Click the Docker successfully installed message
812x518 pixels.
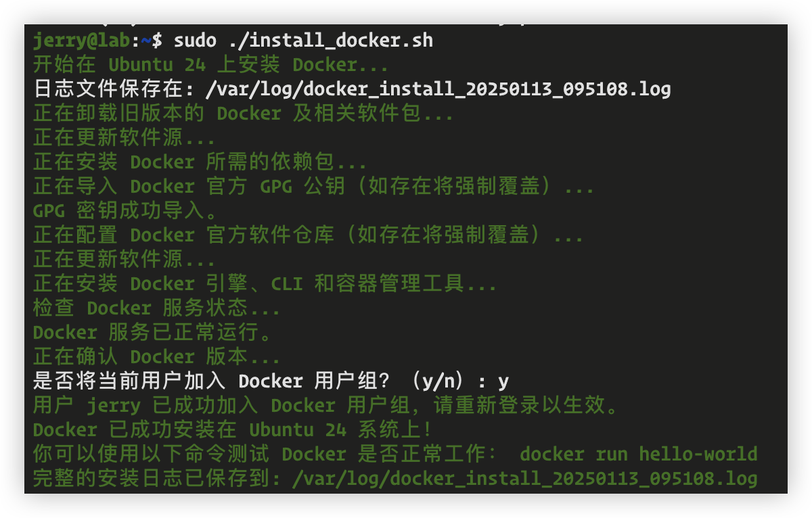[x=232, y=430]
